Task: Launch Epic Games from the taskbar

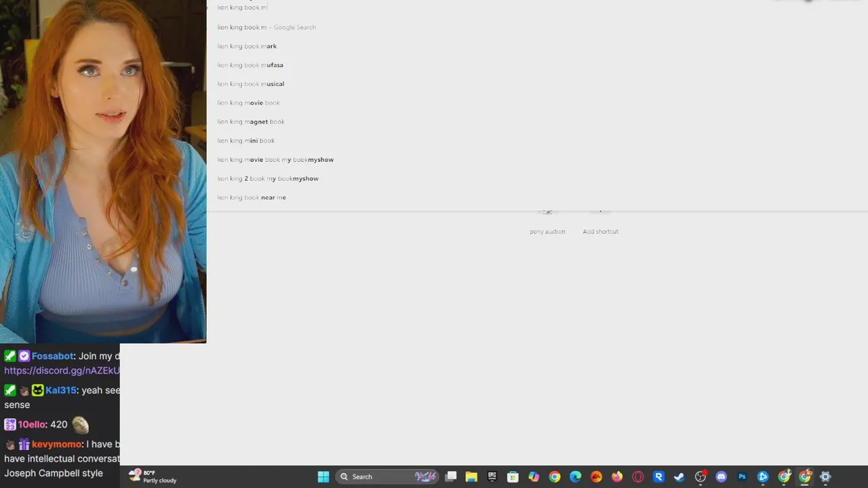Action: coord(492,476)
